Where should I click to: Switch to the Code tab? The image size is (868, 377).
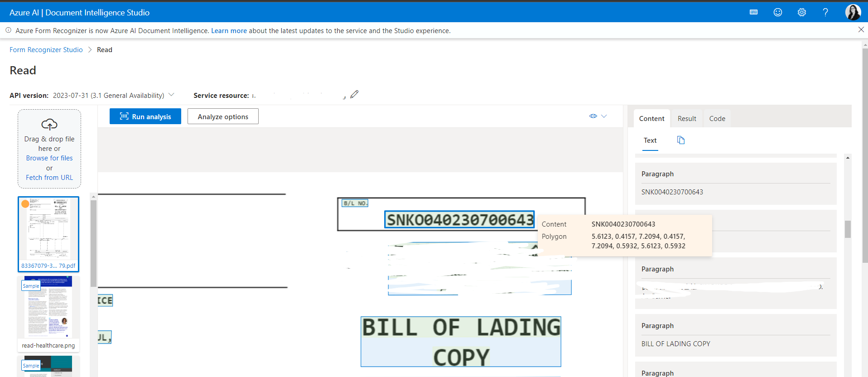pos(717,118)
